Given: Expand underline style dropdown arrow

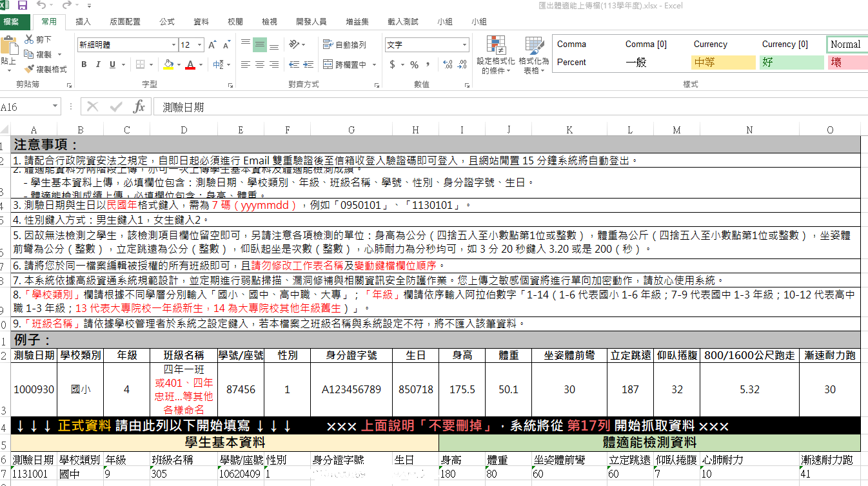Looking at the screenshot, I should point(123,64).
